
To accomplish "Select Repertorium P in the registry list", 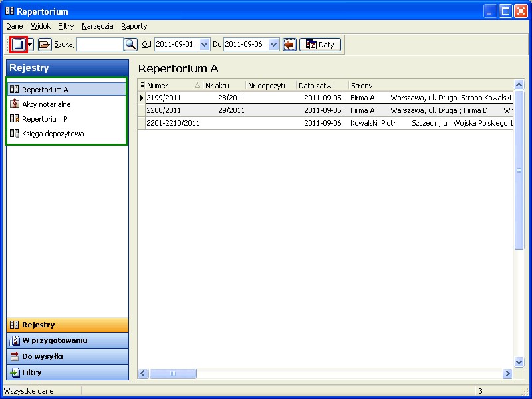I will [x=45, y=119].
